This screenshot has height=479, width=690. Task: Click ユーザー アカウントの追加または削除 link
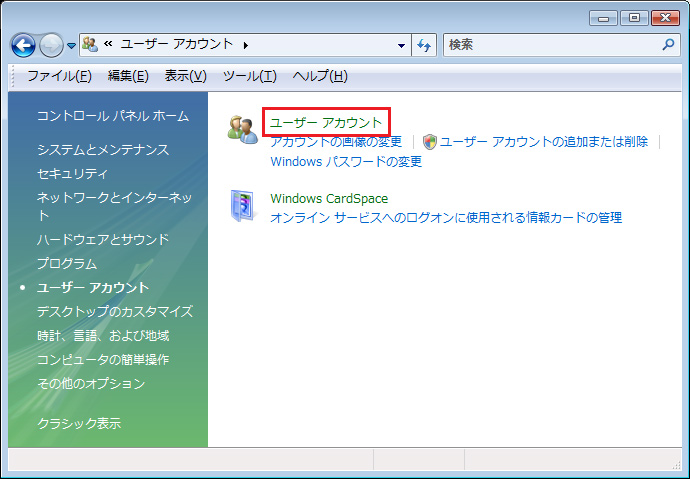pyautogui.click(x=543, y=141)
